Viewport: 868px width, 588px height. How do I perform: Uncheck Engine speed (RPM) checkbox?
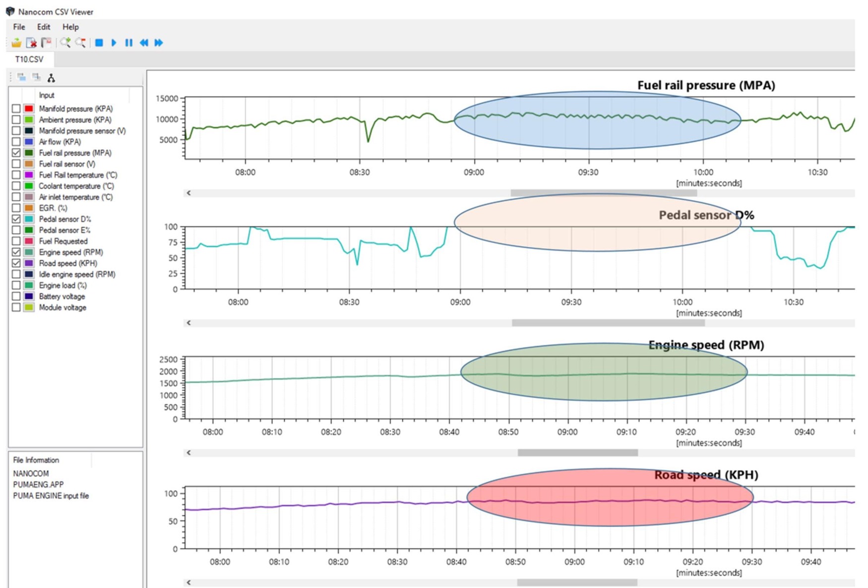click(x=16, y=252)
